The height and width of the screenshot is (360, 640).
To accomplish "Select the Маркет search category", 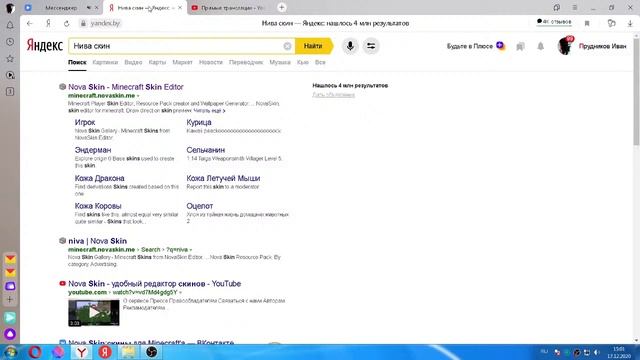I will tap(182, 62).
